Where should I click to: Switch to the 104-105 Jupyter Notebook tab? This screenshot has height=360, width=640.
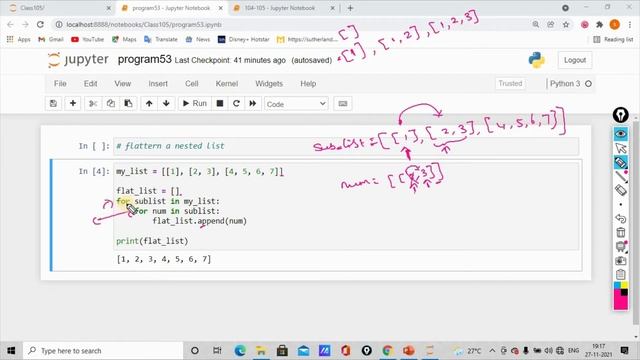coord(284,8)
